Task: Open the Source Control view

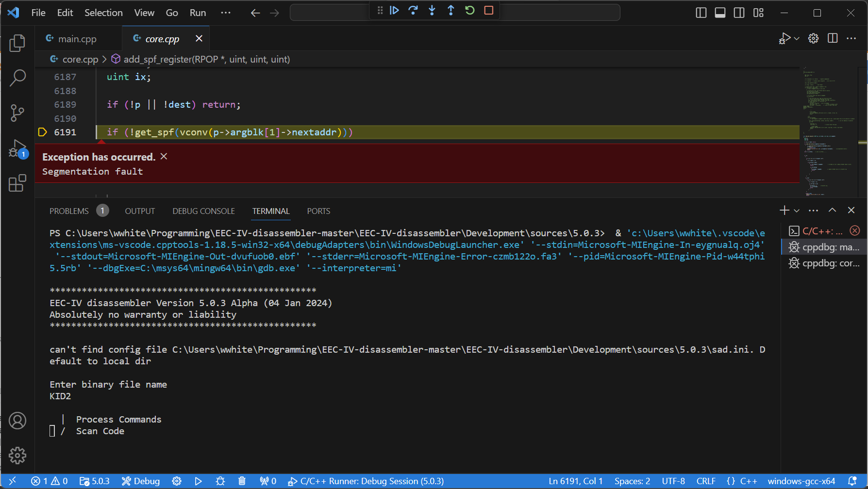Action: pyautogui.click(x=17, y=113)
